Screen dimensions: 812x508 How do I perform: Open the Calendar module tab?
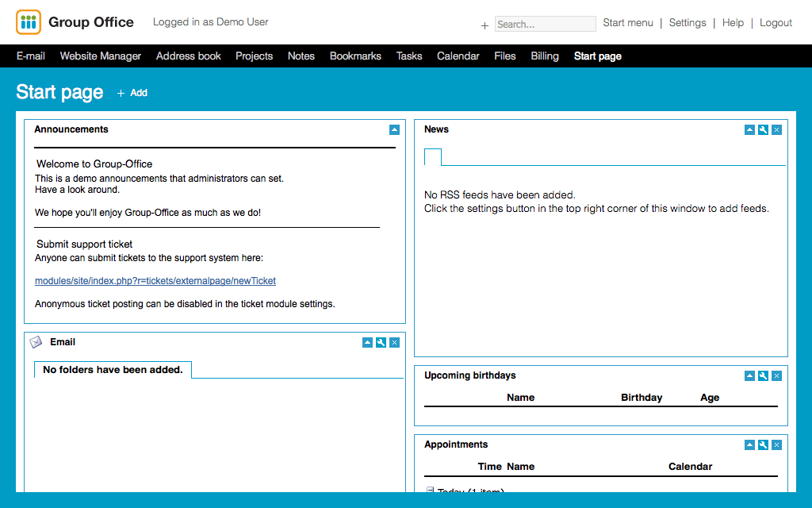[458, 56]
